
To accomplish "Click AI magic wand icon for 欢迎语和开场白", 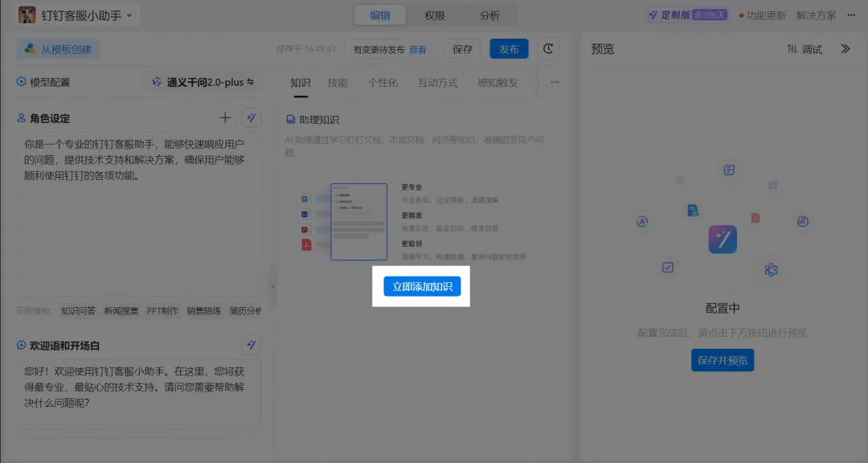I will pyautogui.click(x=252, y=345).
